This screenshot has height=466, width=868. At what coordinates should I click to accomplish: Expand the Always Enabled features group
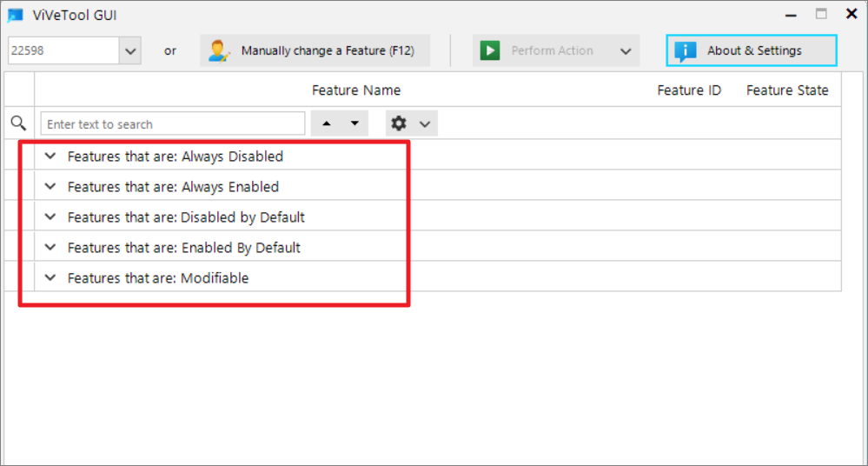[50, 187]
